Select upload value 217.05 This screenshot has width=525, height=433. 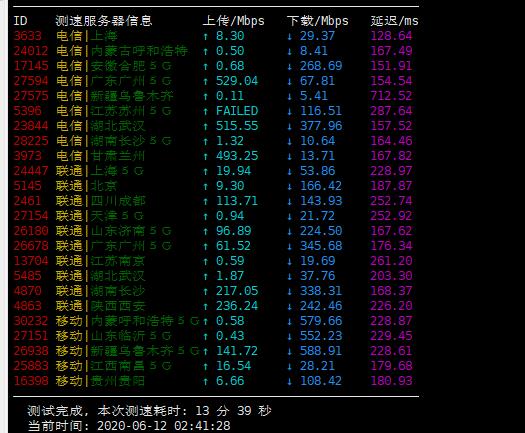pos(237,291)
